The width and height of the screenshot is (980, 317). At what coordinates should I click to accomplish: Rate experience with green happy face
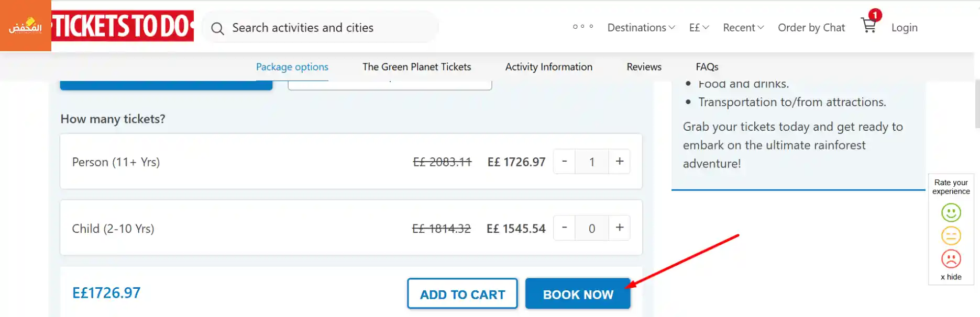point(951,213)
